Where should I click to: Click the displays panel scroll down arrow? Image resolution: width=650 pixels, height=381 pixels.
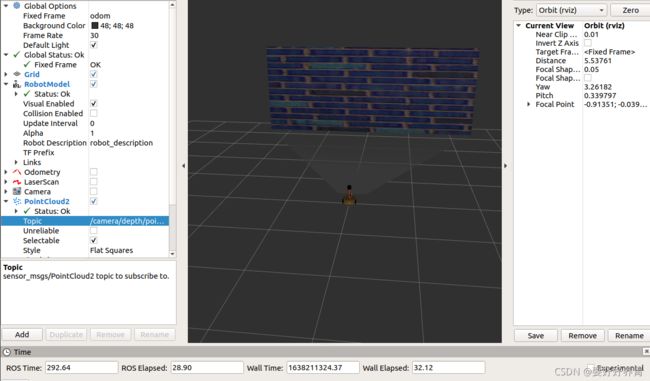click(172, 253)
